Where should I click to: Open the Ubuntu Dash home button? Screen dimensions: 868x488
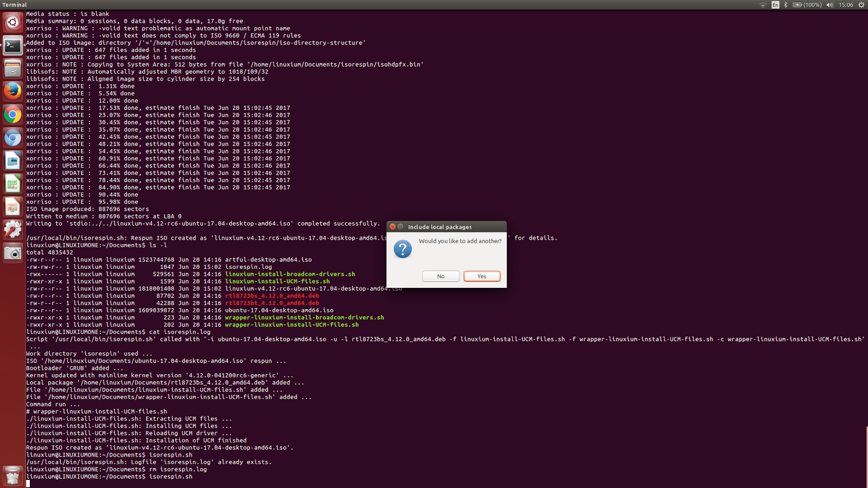tap(12, 23)
